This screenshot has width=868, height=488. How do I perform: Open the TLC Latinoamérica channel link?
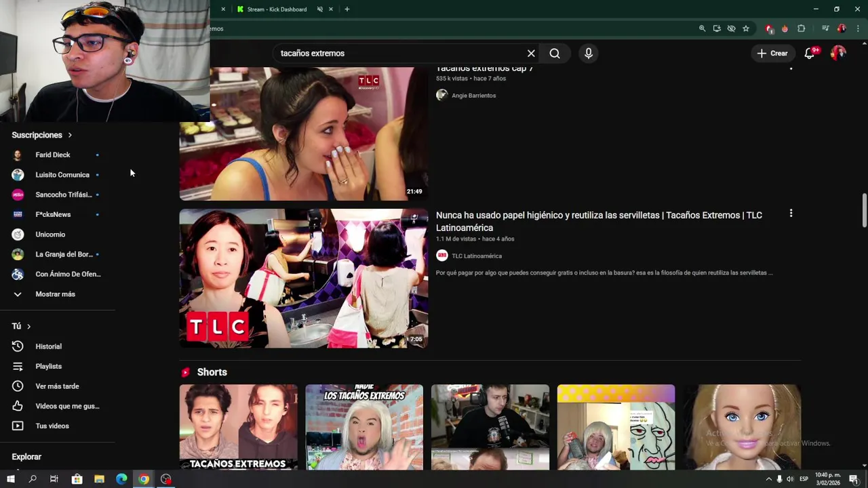pyautogui.click(x=477, y=256)
